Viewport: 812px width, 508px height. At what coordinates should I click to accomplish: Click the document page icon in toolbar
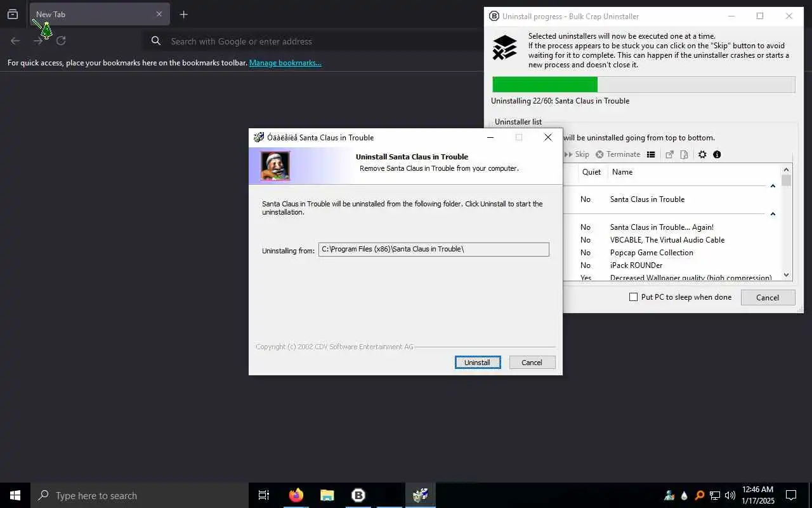(684, 154)
